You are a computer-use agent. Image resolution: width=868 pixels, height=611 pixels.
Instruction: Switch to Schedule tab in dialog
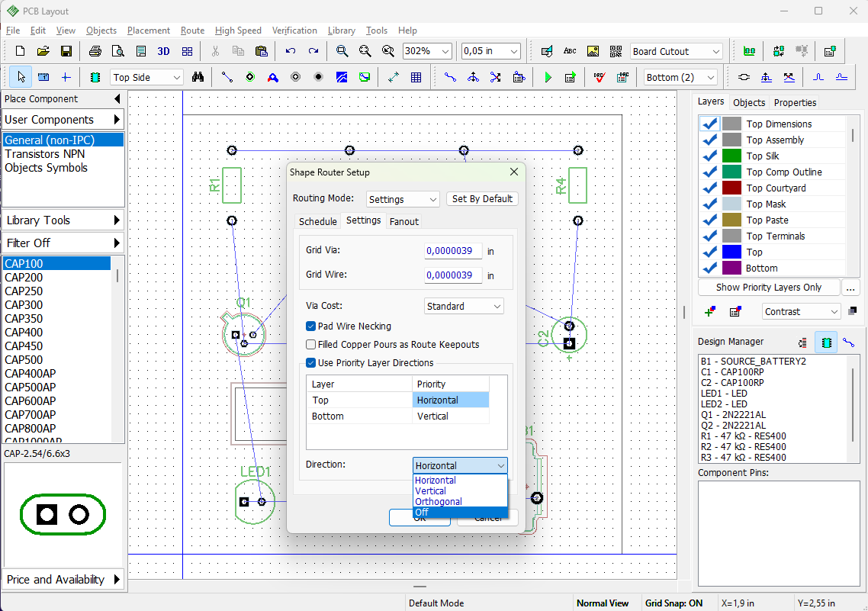click(x=318, y=221)
